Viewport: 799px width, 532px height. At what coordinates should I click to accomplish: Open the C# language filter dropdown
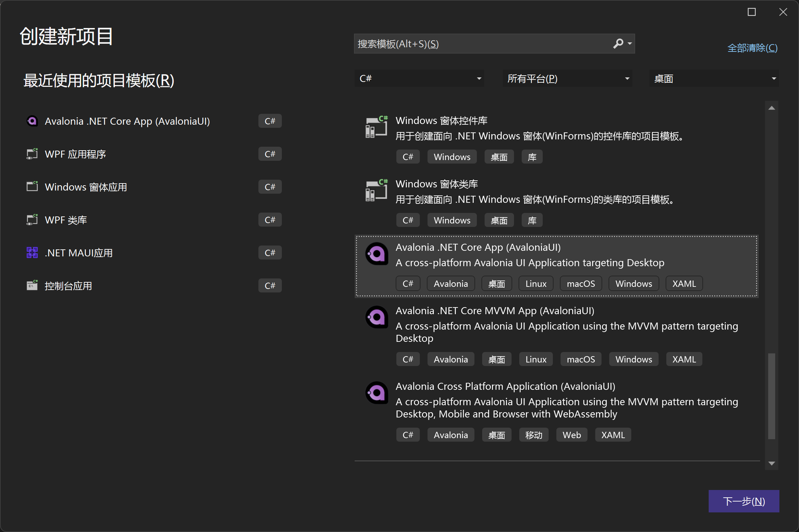419,78
